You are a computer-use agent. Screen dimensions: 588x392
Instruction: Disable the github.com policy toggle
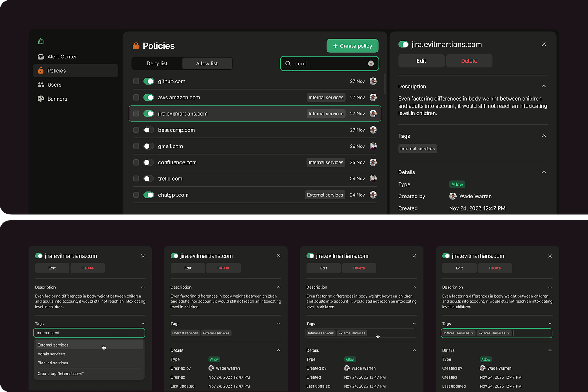point(149,81)
